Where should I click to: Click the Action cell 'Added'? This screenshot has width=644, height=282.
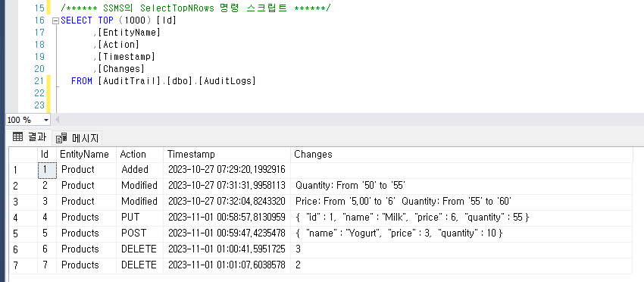(139, 170)
